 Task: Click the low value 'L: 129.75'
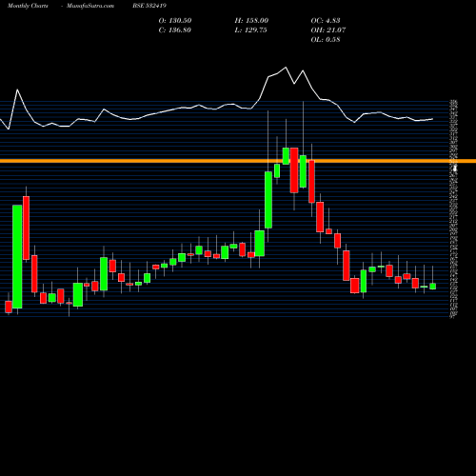(250, 30)
